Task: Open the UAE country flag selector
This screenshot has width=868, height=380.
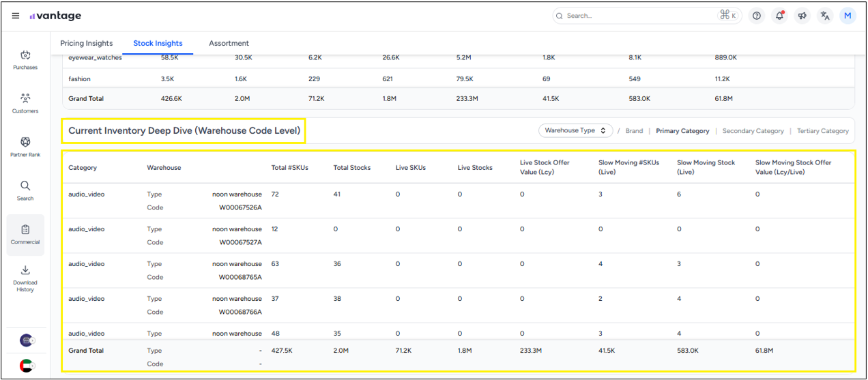Action: click(26, 366)
